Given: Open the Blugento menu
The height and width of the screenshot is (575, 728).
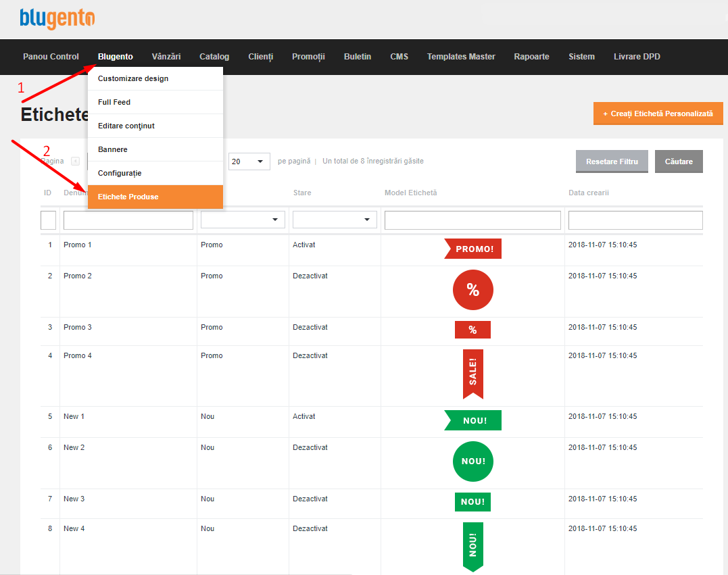Looking at the screenshot, I should tap(116, 57).
